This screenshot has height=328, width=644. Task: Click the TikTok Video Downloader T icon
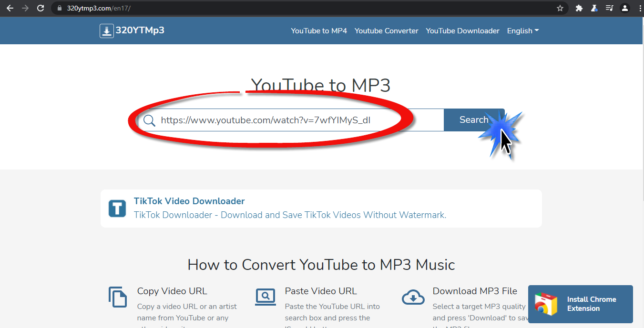click(x=117, y=209)
